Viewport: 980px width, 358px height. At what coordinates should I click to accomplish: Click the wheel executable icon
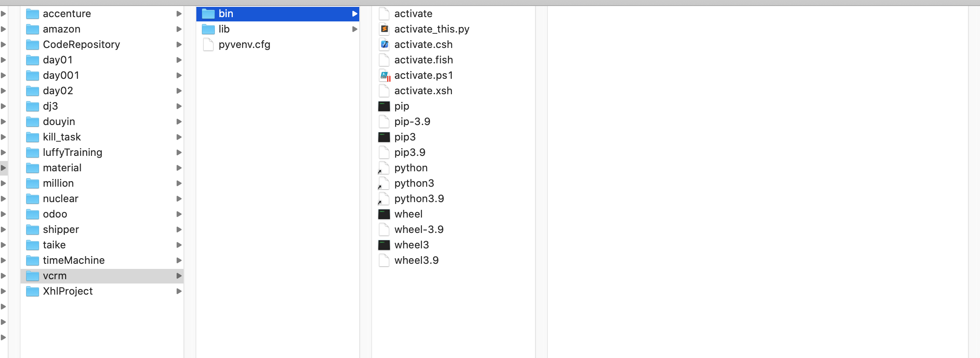click(x=384, y=214)
